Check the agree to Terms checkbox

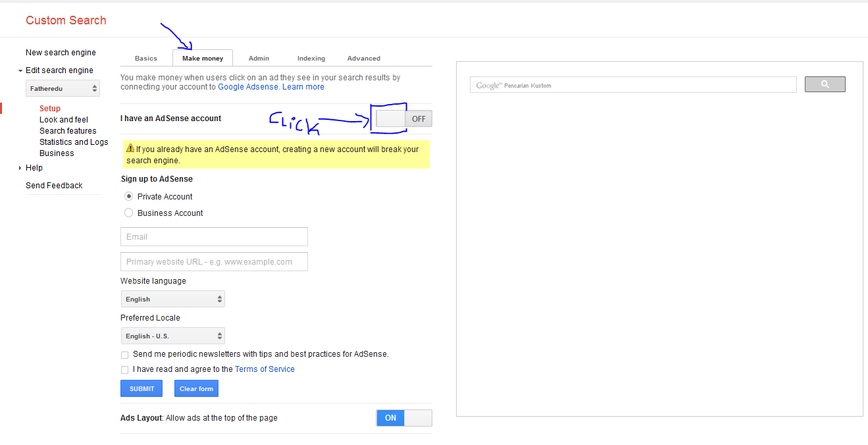(x=125, y=370)
